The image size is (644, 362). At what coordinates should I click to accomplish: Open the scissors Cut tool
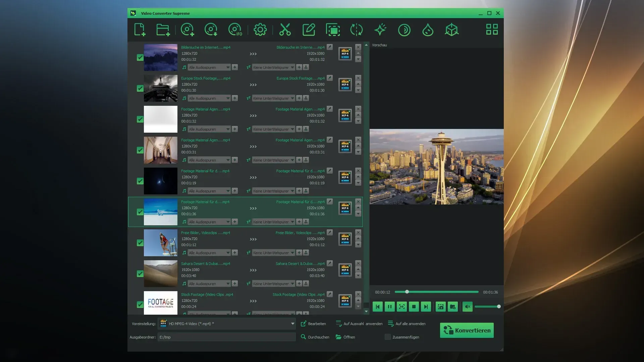pos(285,29)
